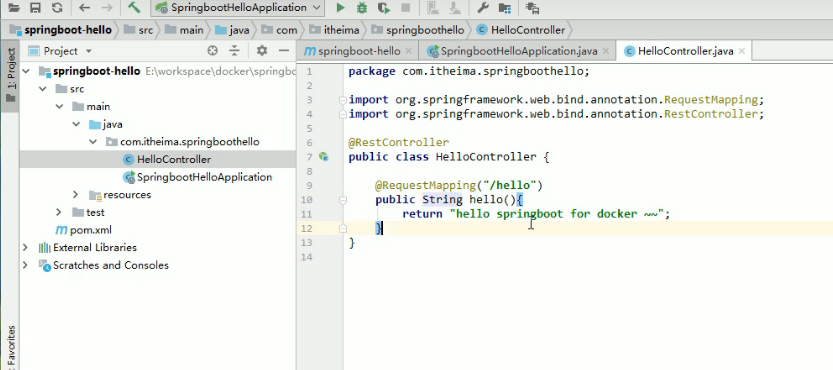Open the Favorites side tool window
Screen dimensions: 833x370
(11, 347)
